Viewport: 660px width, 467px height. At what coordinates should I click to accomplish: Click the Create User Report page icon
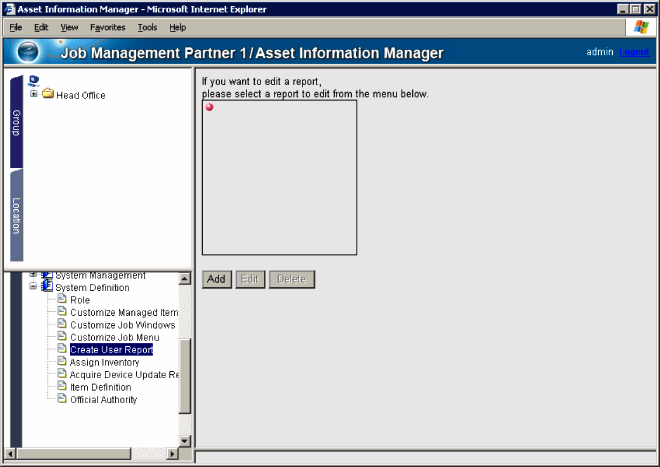(62, 349)
